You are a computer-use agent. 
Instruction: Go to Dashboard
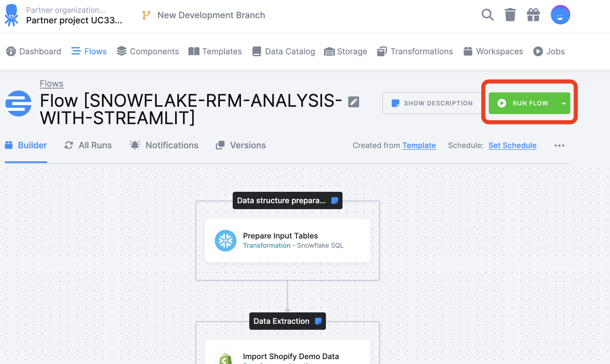click(x=34, y=51)
